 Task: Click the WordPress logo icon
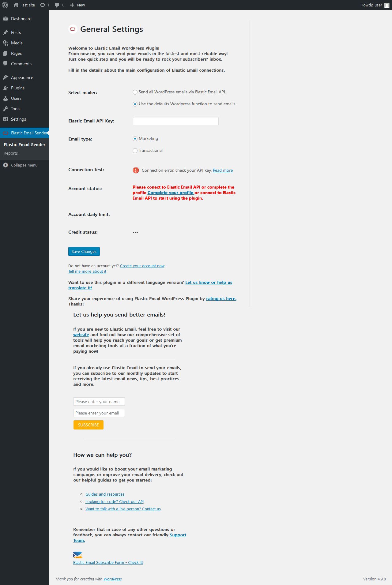pyautogui.click(x=5, y=5)
